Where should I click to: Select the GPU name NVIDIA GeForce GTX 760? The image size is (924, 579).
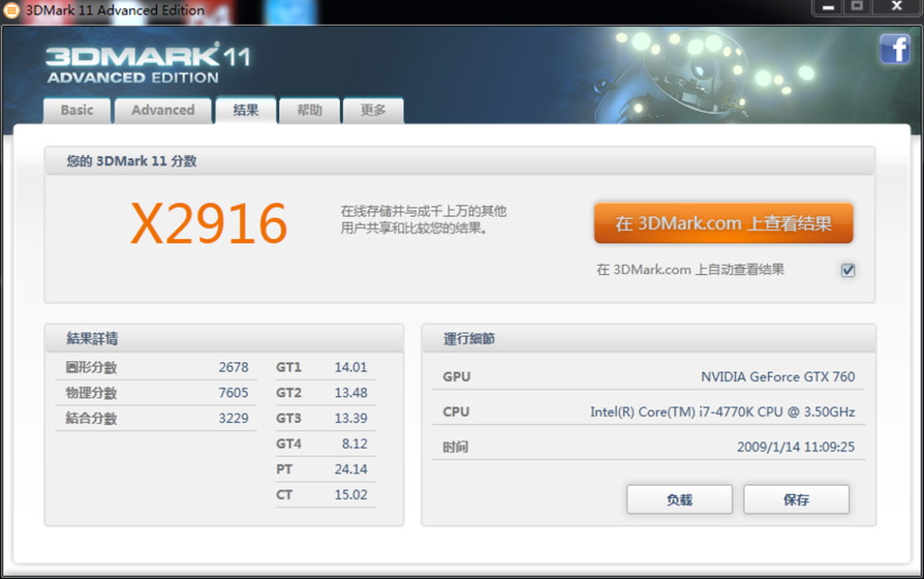click(778, 377)
